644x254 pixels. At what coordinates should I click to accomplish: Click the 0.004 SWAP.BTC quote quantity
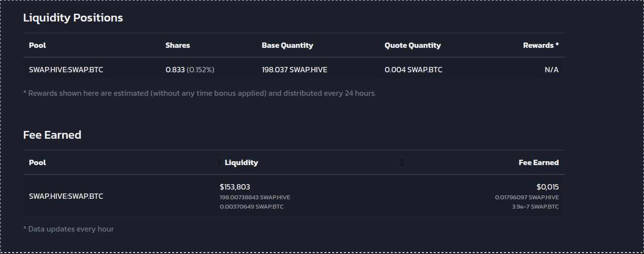pyautogui.click(x=413, y=70)
